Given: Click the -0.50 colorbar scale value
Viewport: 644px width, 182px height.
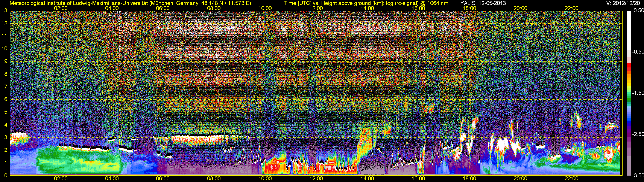Looking at the screenshot, I should [x=638, y=52].
